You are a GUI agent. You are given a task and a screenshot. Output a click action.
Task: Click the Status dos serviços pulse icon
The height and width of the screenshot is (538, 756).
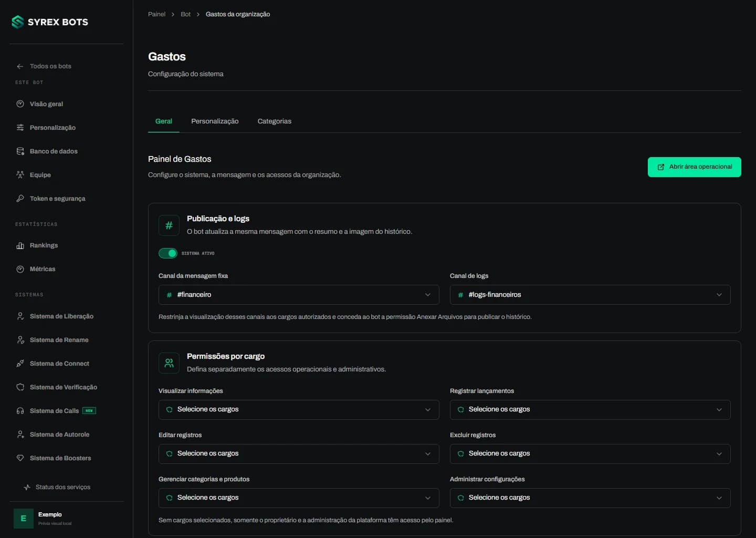coord(27,487)
